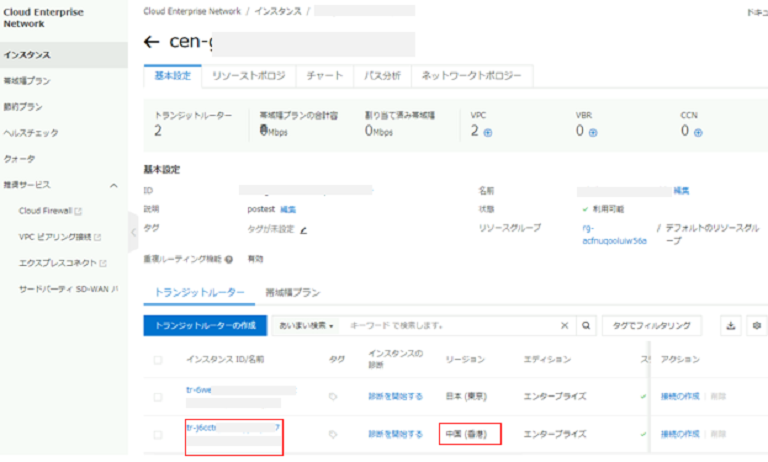768x462 pixels.
Task: Check the checkbox for the tr-j6c row
Action: click(158, 435)
